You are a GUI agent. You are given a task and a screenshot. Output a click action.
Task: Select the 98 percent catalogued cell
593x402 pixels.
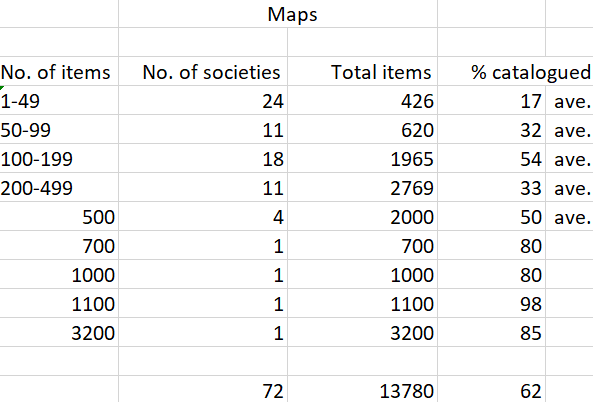pyautogui.click(x=492, y=304)
